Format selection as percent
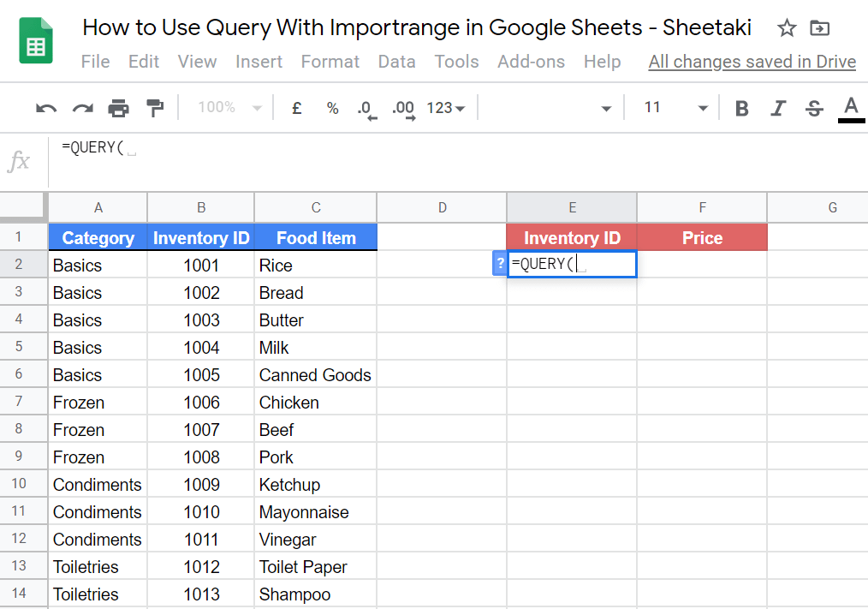 [332, 108]
